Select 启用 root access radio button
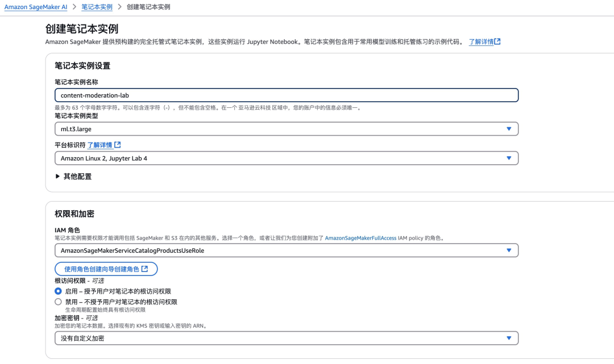This screenshot has height=364, width=614. pos(59,291)
